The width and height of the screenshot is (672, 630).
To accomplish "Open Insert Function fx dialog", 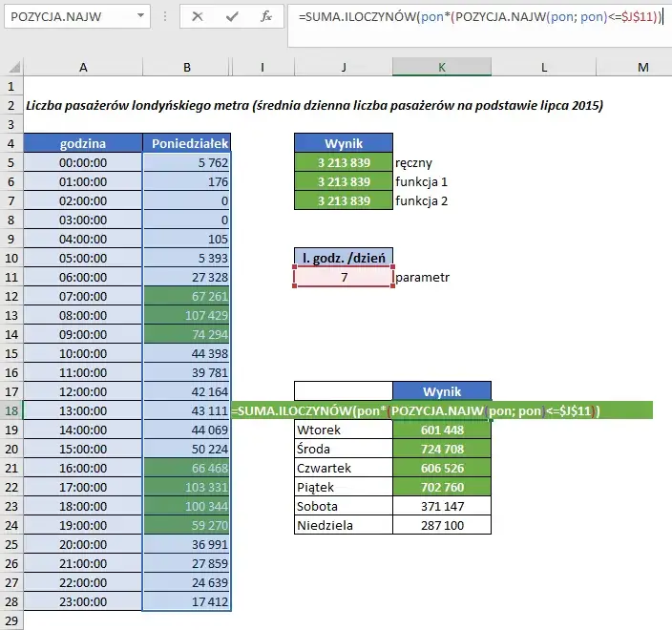I will pos(267,16).
